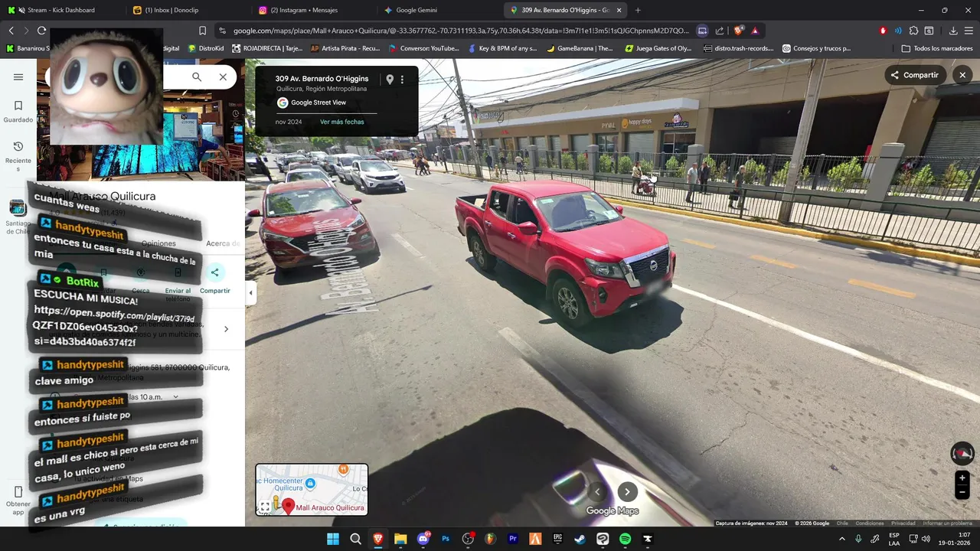Switch to the Google Gemini tab
The image size is (980, 551).
point(436,10)
